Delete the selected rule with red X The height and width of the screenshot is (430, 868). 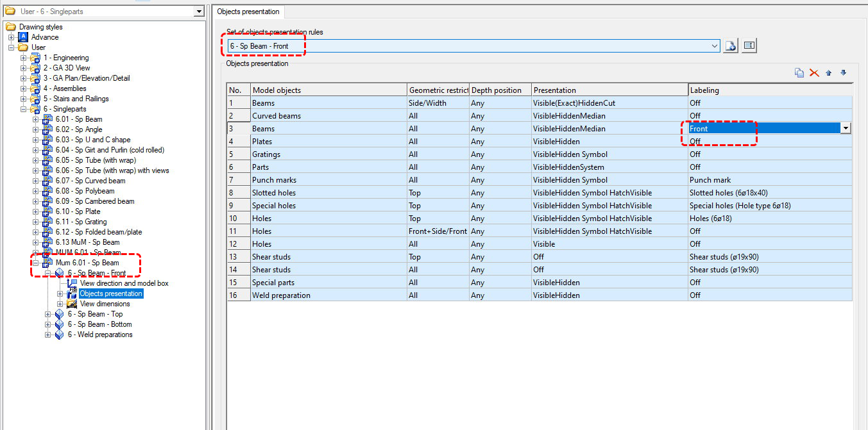[814, 73]
